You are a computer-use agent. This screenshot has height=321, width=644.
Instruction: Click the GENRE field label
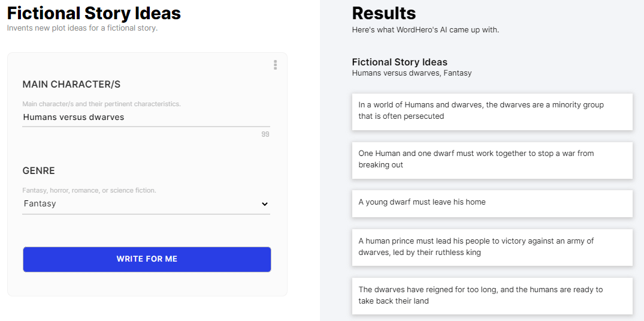[x=38, y=171]
